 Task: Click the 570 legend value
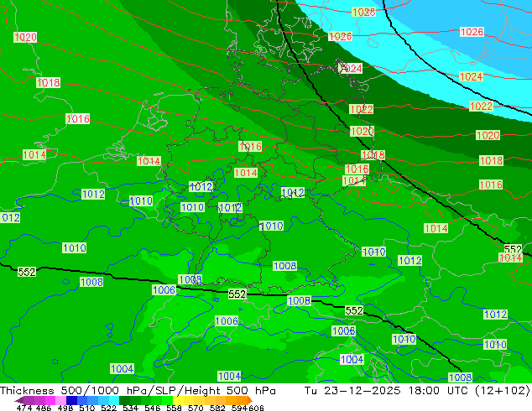(196, 408)
